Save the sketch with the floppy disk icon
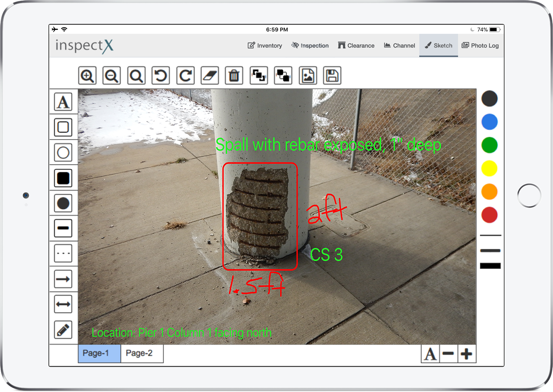 tap(332, 76)
